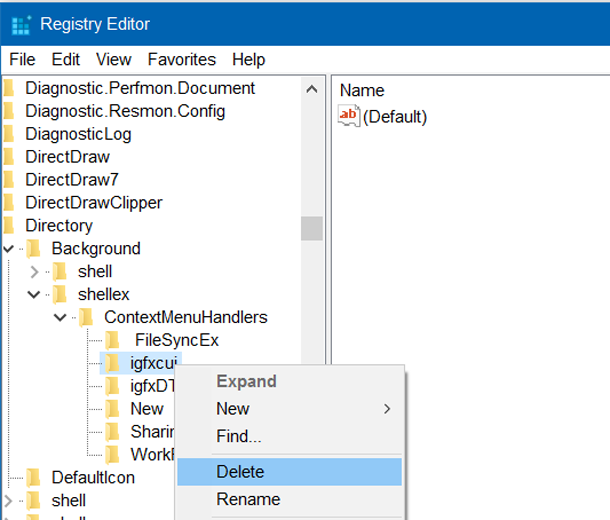Image resolution: width=610 pixels, height=520 pixels.
Task: Select the New key under ContextMenuHandlers
Action: tap(147, 409)
